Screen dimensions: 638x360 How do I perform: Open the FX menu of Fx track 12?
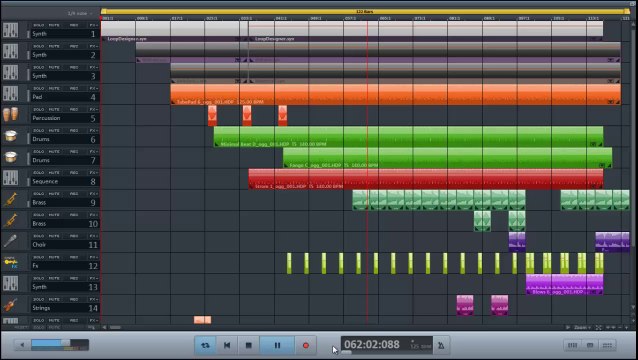tap(94, 257)
